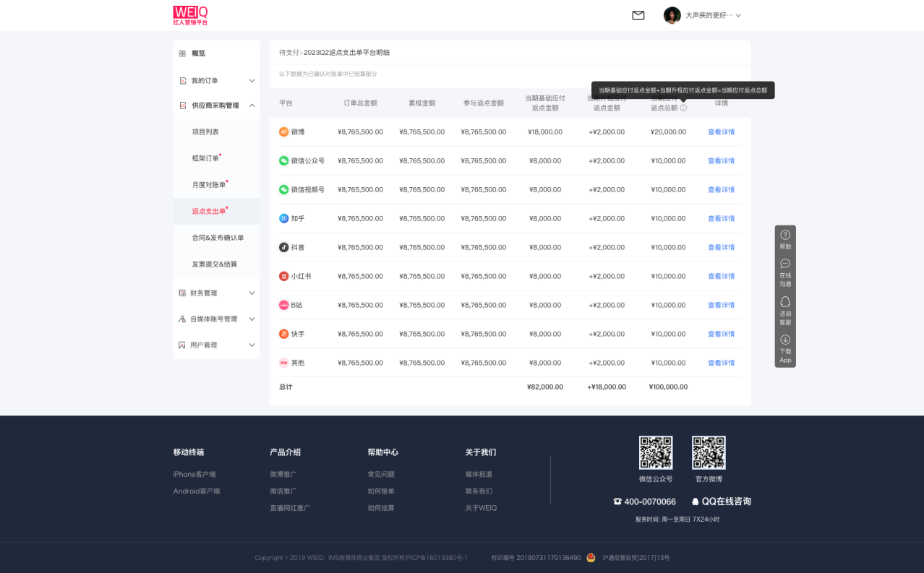The image size is (924, 573).
Task: Click 查看详情 for the 抖音 row
Action: pyautogui.click(x=721, y=248)
